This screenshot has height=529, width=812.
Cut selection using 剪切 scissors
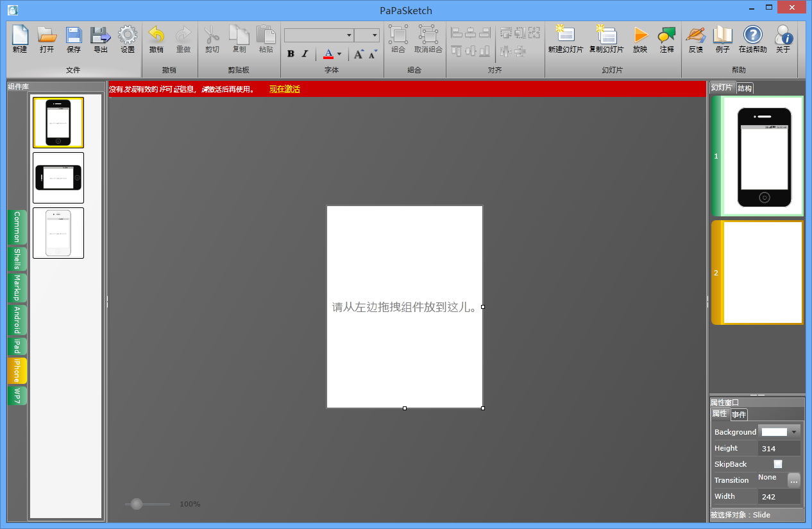pyautogui.click(x=212, y=39)
